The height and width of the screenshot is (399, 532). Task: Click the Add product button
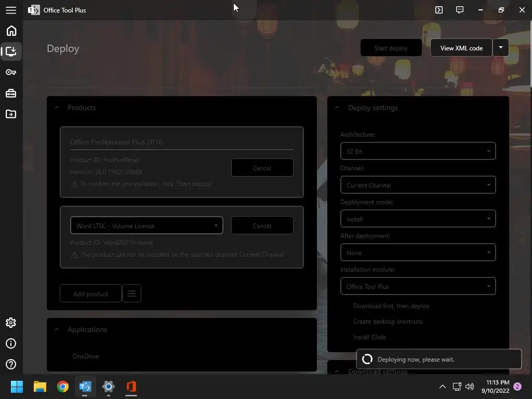point(90,294)
